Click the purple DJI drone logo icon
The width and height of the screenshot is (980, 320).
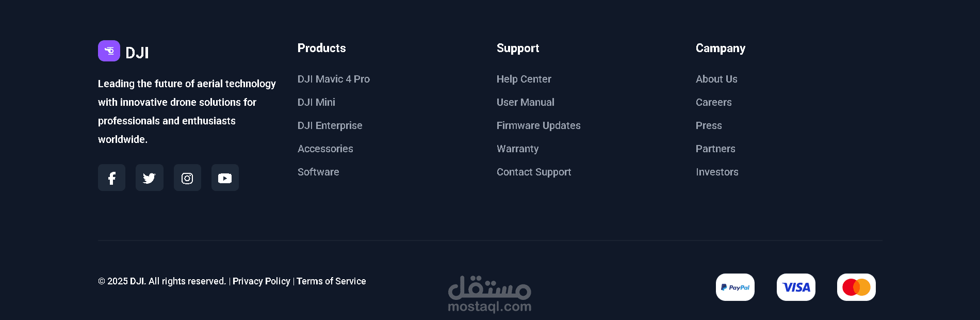tap(109, 51)
